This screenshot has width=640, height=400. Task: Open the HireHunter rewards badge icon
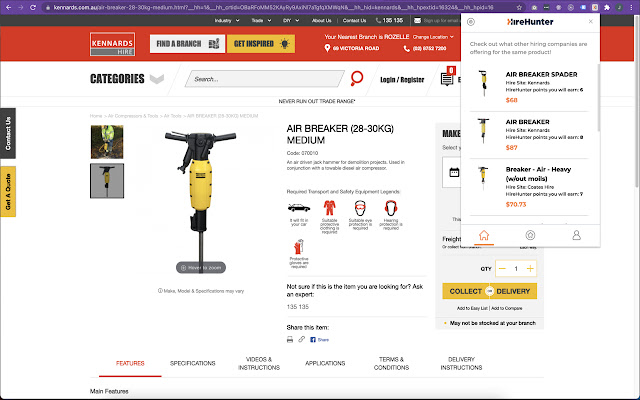[x=530, y=235]
